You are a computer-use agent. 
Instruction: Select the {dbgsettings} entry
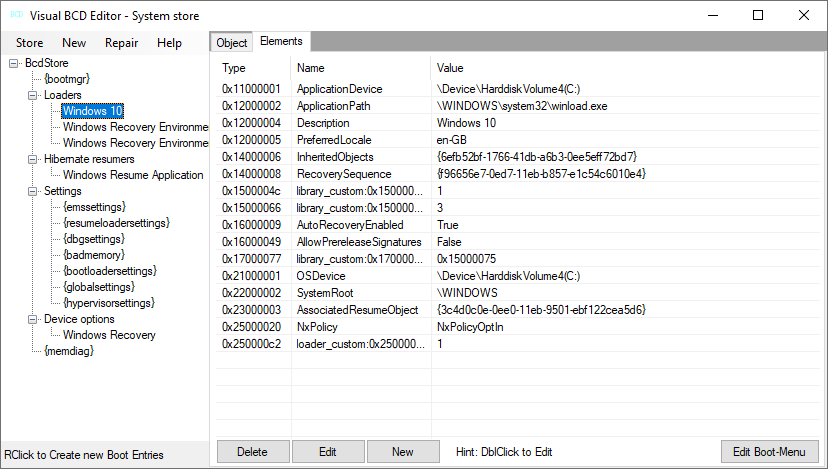tap(94, 239)
